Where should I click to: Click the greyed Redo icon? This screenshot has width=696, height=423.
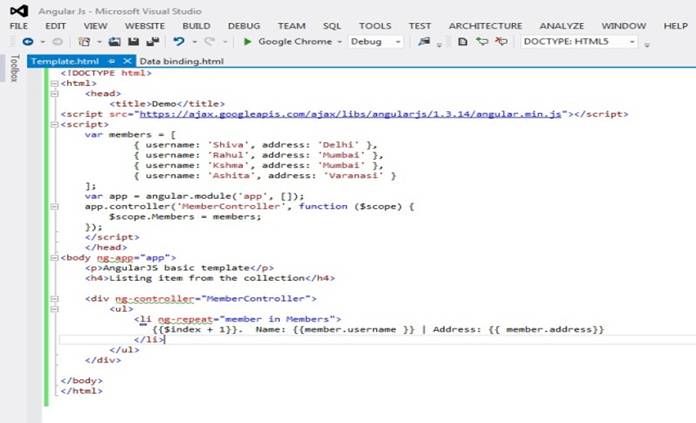tap(209, 42)
